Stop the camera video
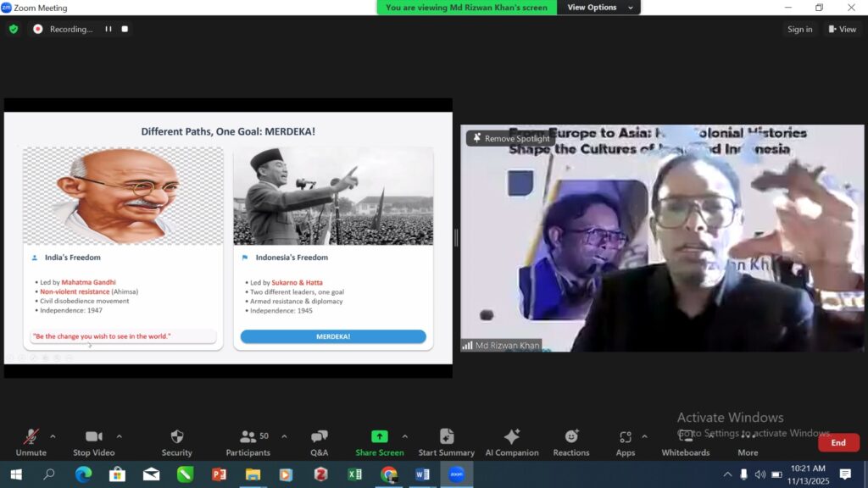Viewport: 868px width, 488px height. (x=93, y=441)
